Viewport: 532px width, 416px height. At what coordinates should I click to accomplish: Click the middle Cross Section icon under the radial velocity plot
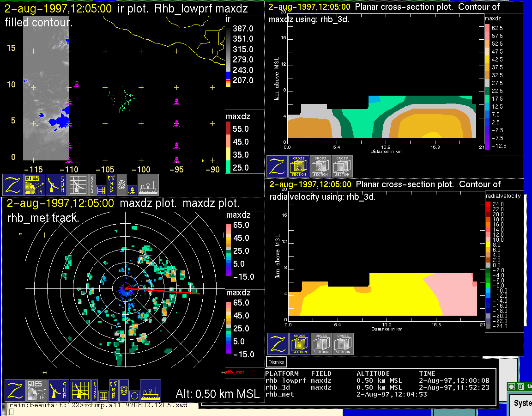(x=321, y=344)
